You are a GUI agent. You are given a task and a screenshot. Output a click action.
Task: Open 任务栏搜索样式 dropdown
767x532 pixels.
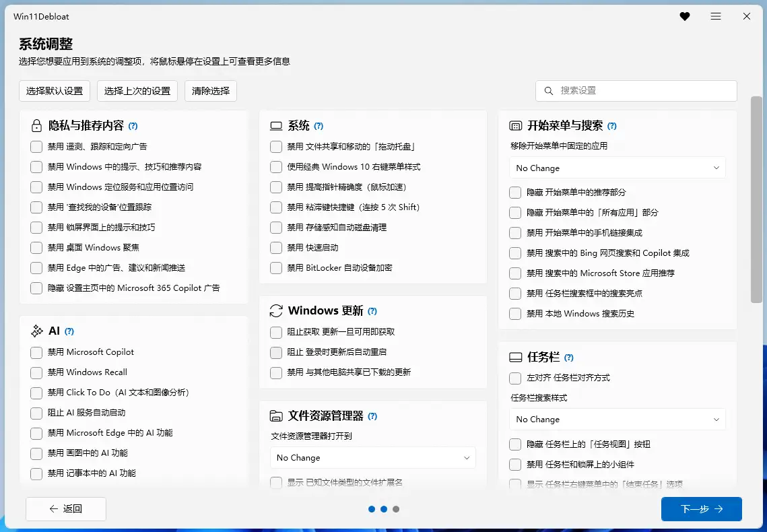tap(618, 419)
